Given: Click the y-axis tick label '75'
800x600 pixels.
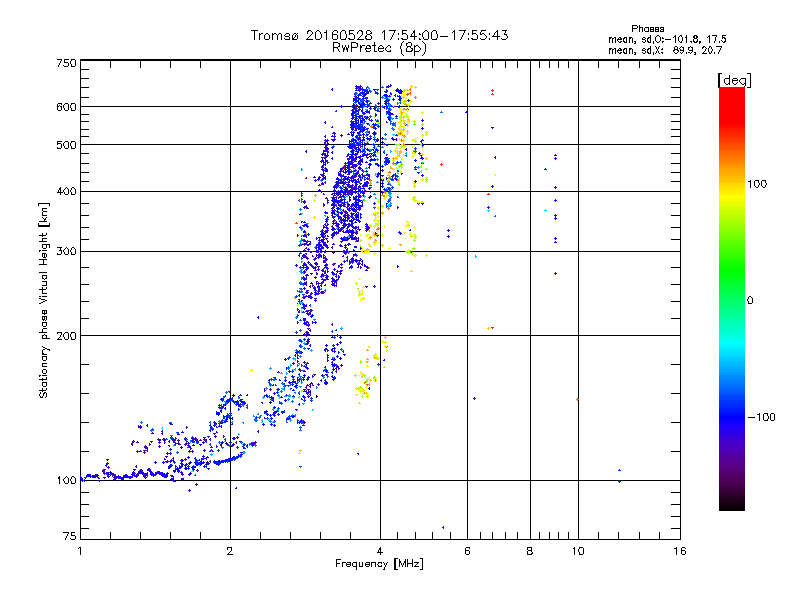Looking at the screenshot, I should pos(69,536).
